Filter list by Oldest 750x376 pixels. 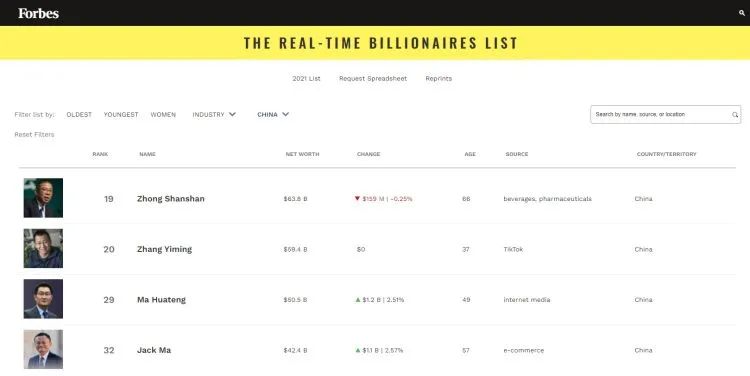(x=79, y=115)
